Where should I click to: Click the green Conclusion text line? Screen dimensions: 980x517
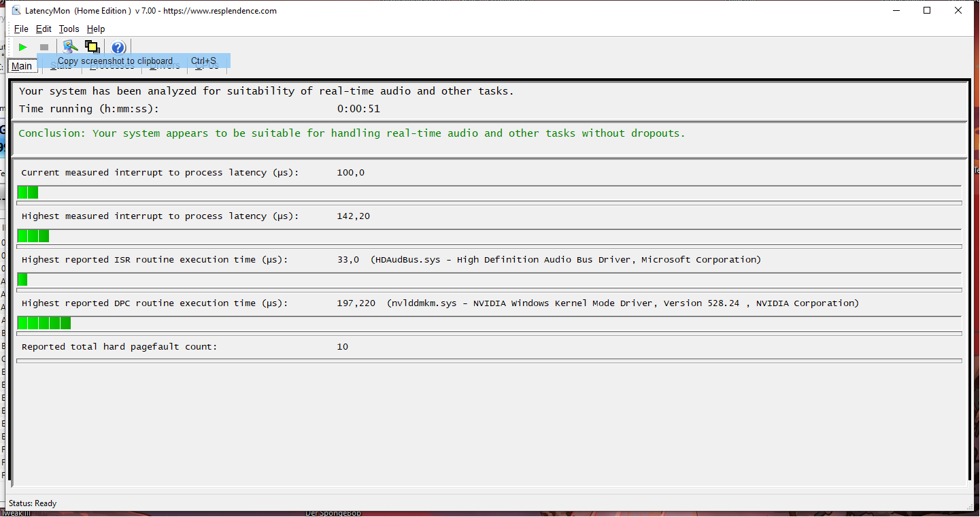(352, 133)
